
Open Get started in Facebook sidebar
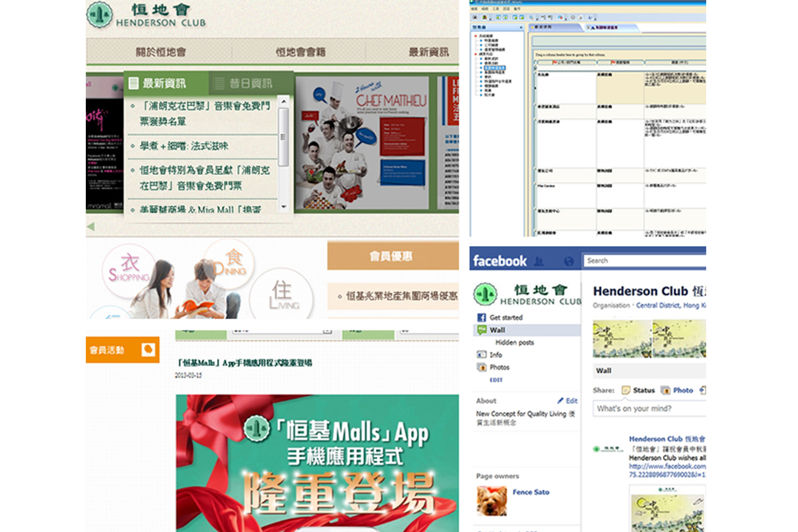(506, 317)
